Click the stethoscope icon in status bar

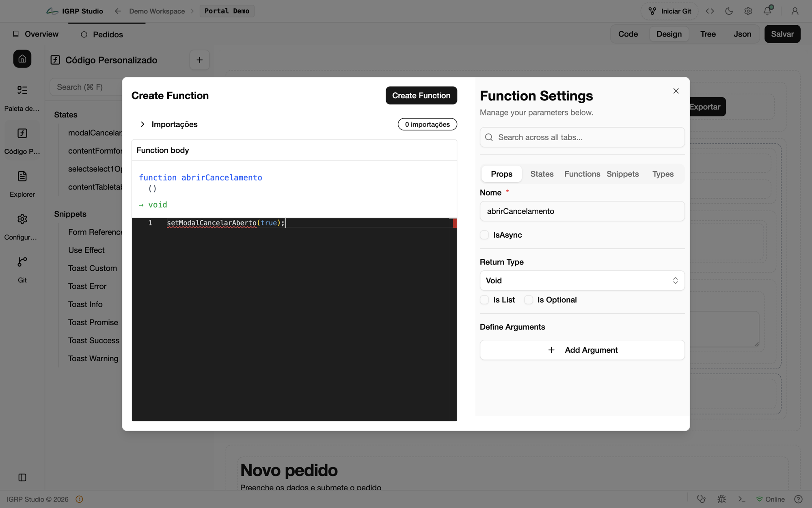click(x=701, y=499)
